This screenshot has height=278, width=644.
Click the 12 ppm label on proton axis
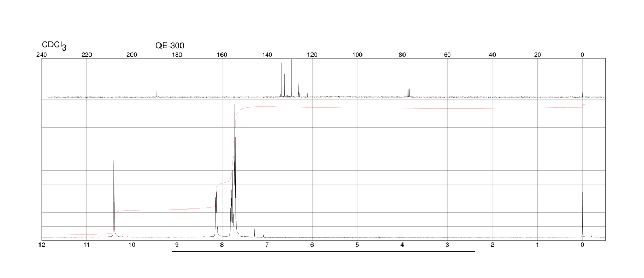42,245
